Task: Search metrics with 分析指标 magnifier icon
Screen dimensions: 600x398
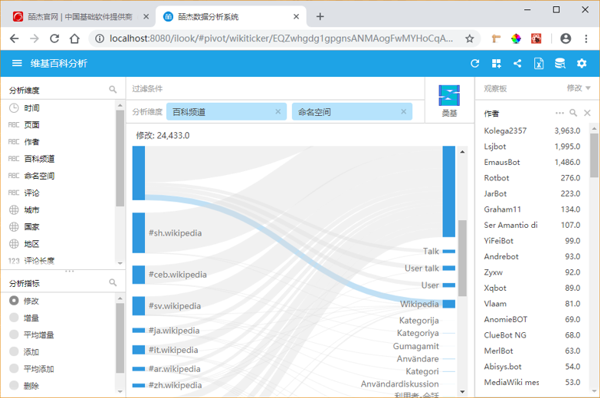Action: [112, 282]
